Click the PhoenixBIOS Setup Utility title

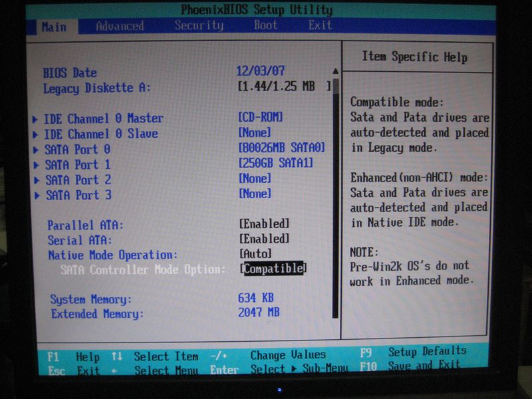pyautogui.click(x=257, y=10)
